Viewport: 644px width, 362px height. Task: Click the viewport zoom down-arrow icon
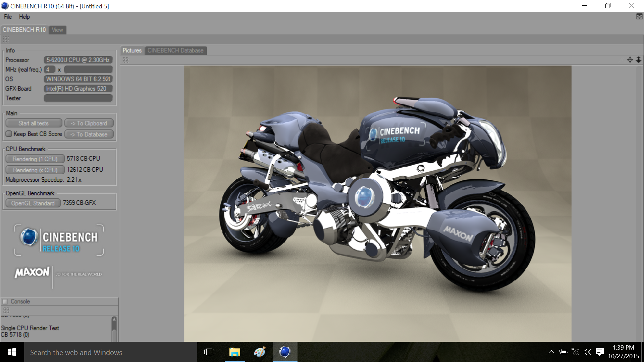[638, 60]
